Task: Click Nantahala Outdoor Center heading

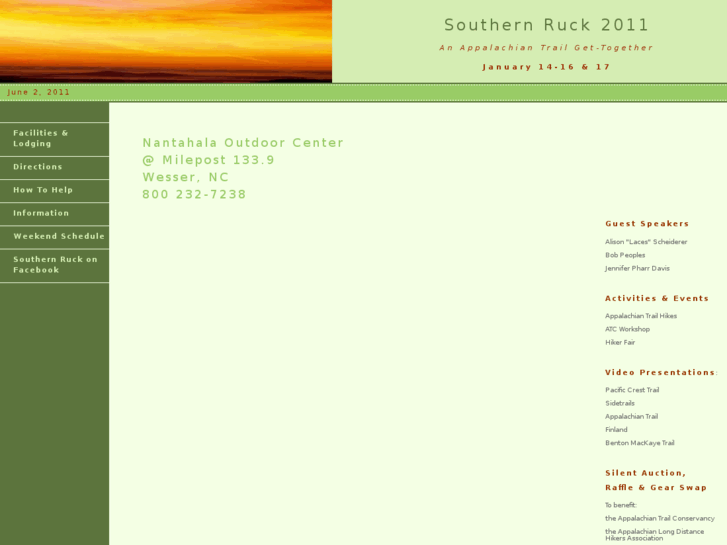Action: tap(243, 143)
